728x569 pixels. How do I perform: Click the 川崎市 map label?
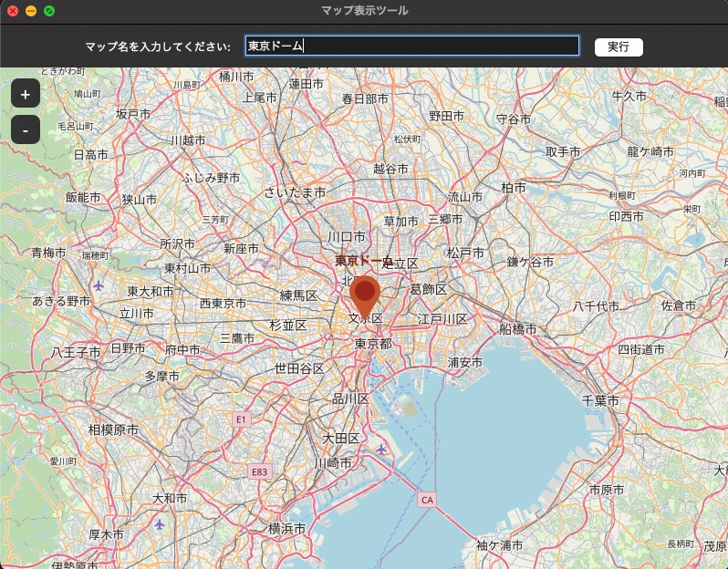click(x=333, y=463)
